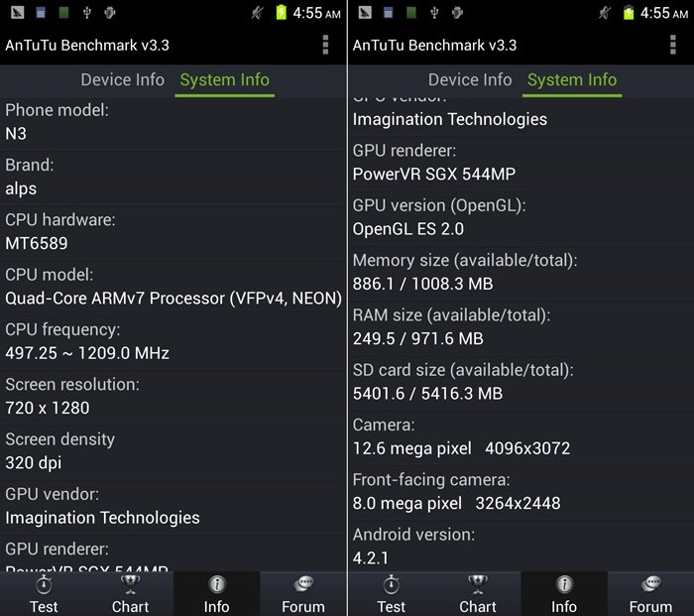Tap the Forum chat icon on the left screen
This screenshot has height=616, width=694.
(302, 584)
